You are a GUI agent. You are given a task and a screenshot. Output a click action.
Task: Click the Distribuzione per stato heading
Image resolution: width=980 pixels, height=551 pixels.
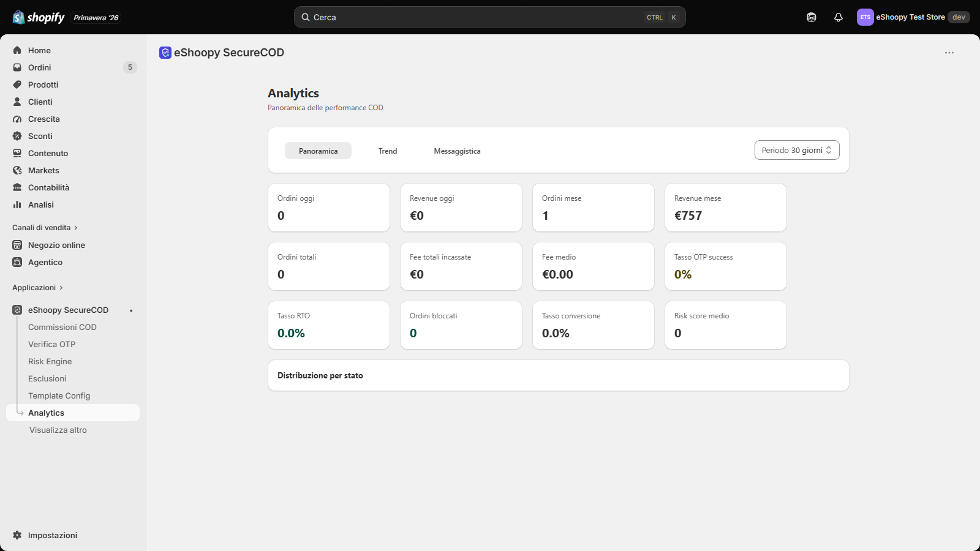[320, 375]
